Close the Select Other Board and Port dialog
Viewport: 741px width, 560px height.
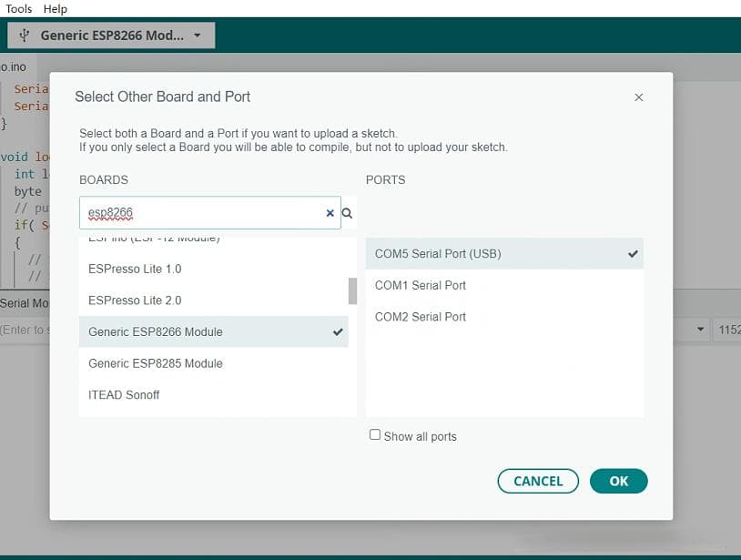click(638, 97)
